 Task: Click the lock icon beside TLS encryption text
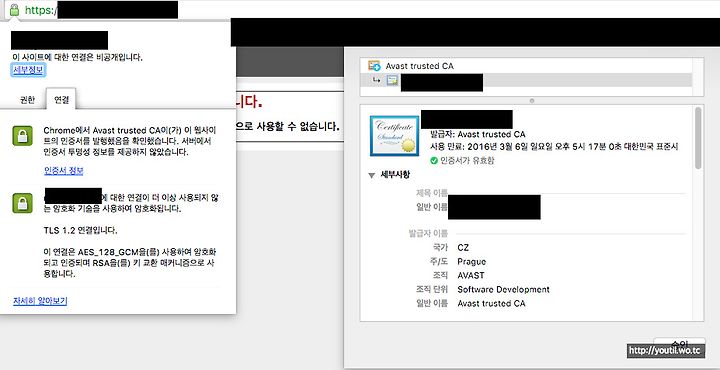22,203
